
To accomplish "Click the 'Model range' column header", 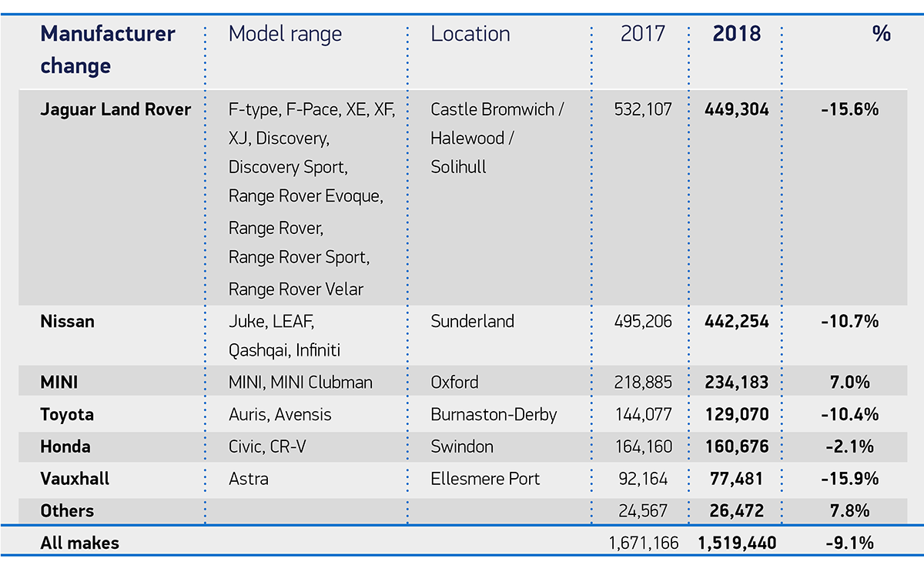I will point(285,34).
